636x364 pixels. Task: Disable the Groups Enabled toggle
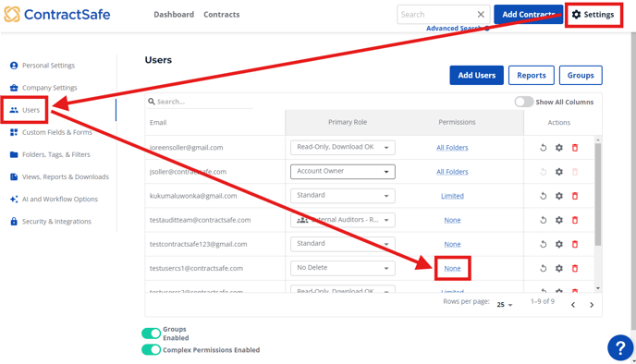coord(152,334)
